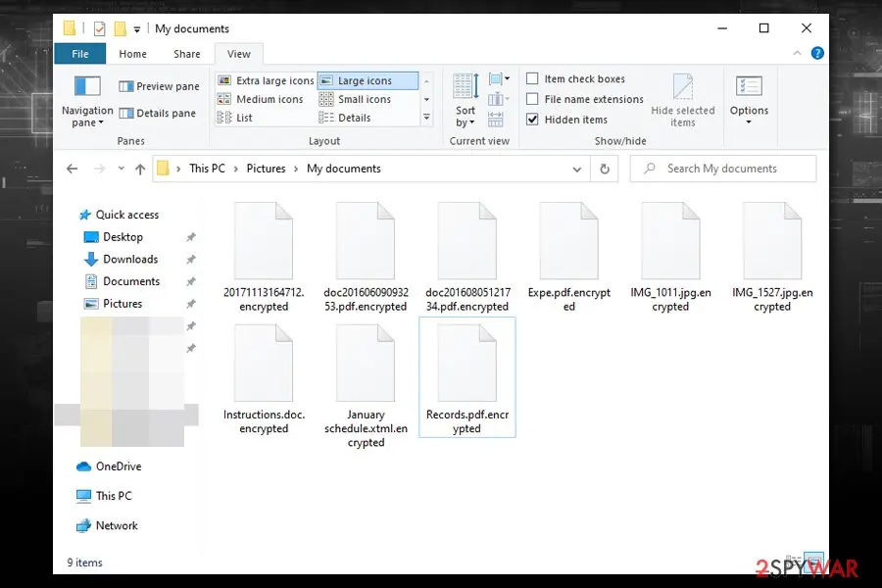
Task: Click My documents breadcrumb
Action: pyautogui.click(x=344, y=169)
